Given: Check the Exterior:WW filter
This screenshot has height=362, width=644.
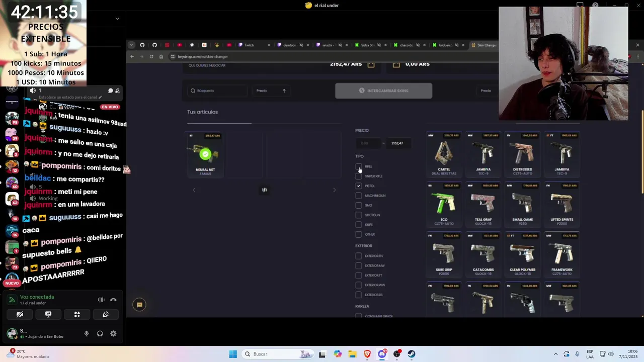Looking at the screenshot, I should coord(358,285).
